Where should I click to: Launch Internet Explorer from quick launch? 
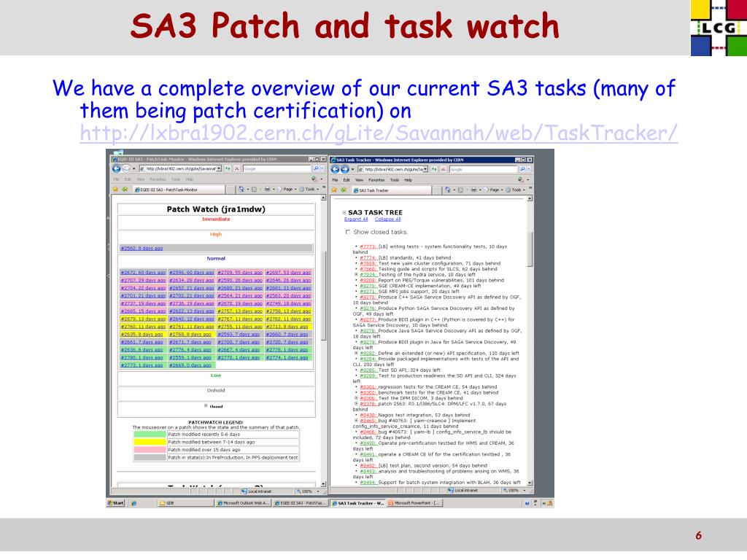pyautogui.click(x=134, y=503)
